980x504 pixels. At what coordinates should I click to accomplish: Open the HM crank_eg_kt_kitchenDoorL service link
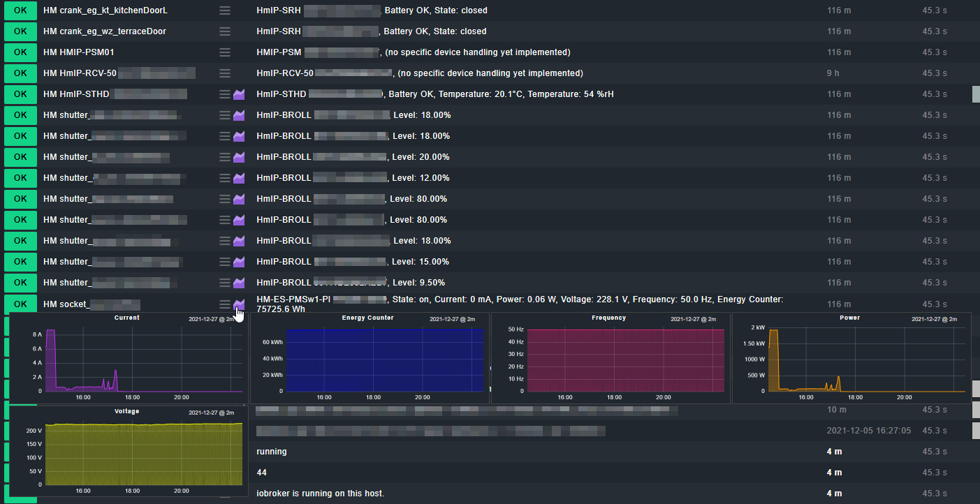[105, 10]
